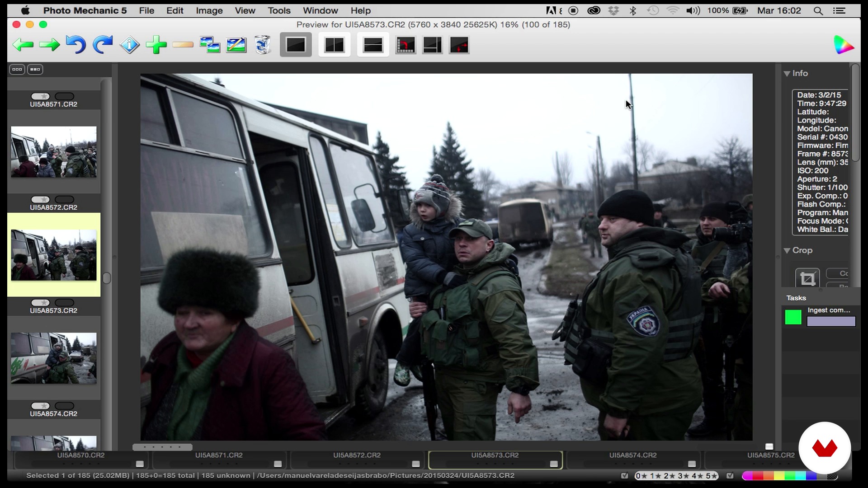This screenshot has height=488, width=868.
Task: Select highlighted bus scene filmstrip thumbnail
Action: pyautogui.click(x=54, y=255)
